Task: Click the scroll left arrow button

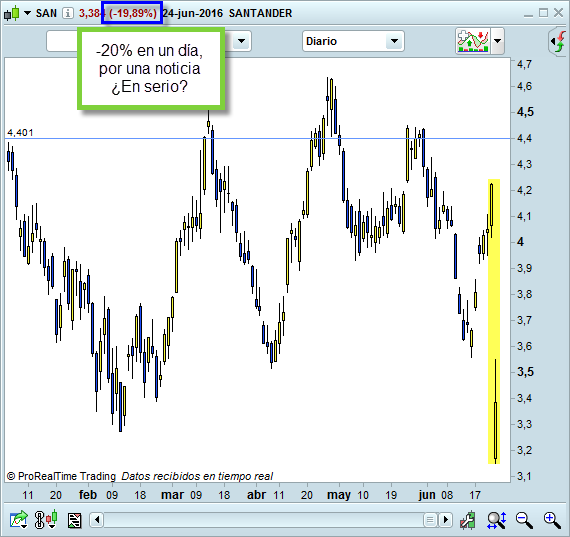Action: (97, 520)
